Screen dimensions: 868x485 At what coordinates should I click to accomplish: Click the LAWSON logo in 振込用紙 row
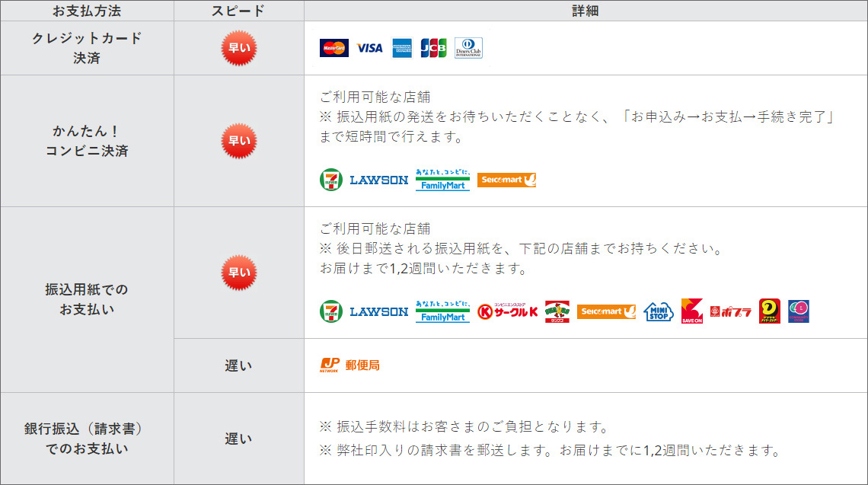(x=379, y=311)
